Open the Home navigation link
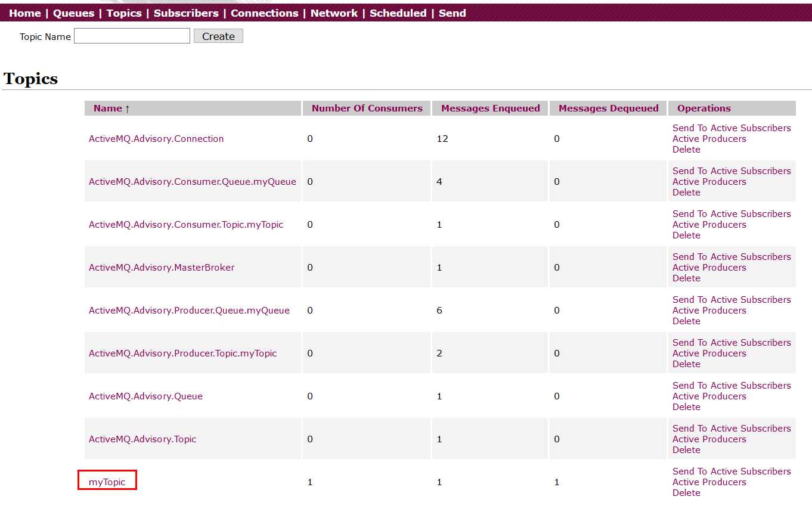The image size is (812, 515). click(25, 13)
